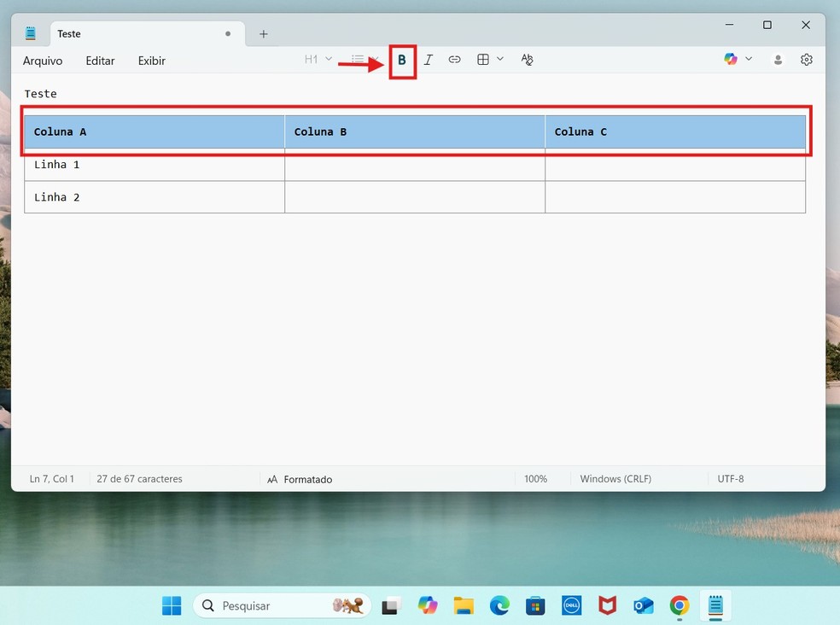The image size is (840, 625).
Task: Click the Notepad icon in the taskbar
Action: click(715, 605)
